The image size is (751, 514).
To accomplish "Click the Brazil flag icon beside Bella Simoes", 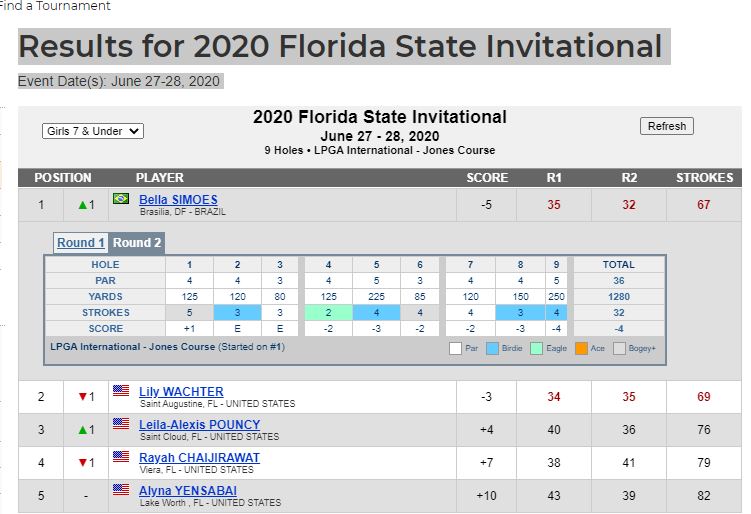I will point(121,199).
